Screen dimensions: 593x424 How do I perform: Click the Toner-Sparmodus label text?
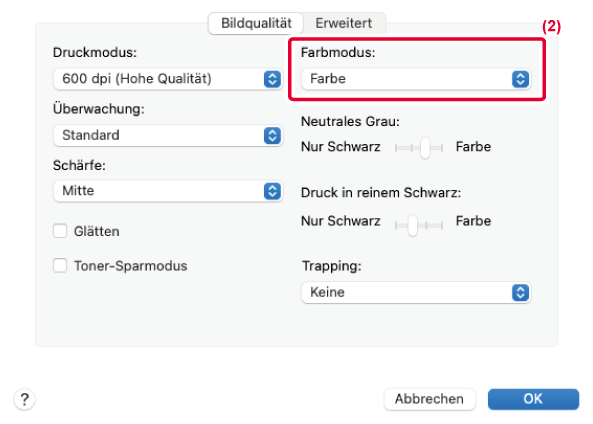tap(130, 266)
